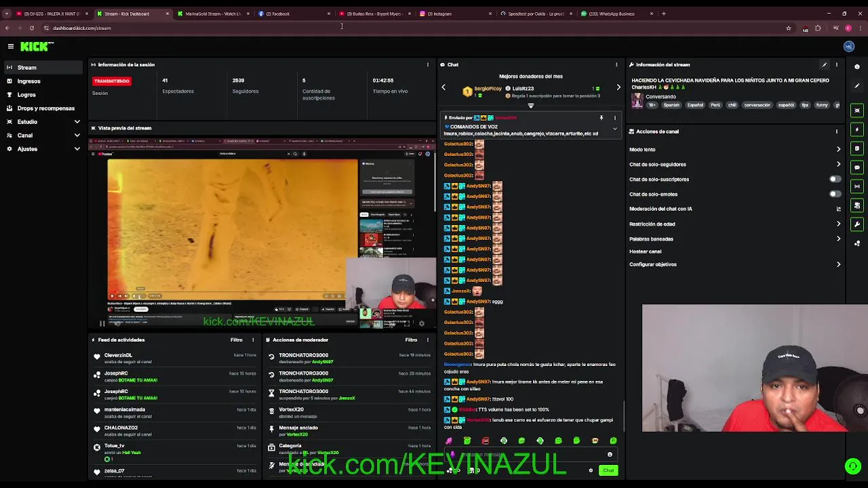
Task: Open the hamburger menu beside the Kick logo
Action: (x=11, y=46)
